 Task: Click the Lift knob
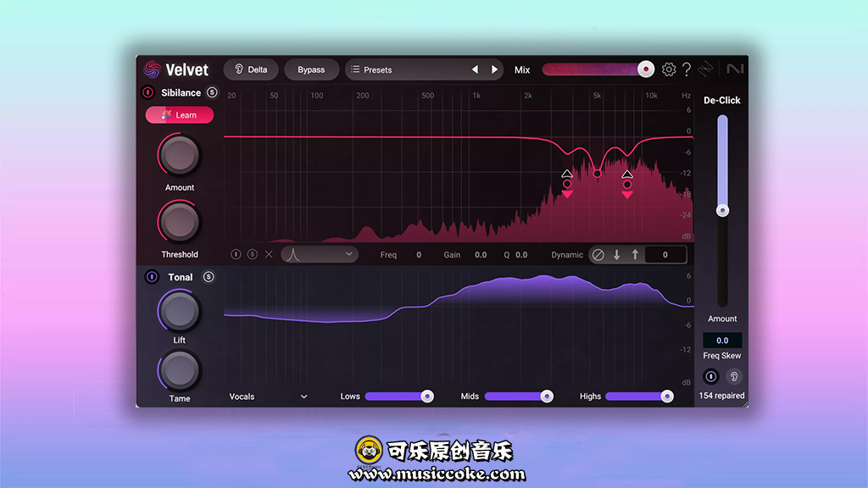click(180, 311)
